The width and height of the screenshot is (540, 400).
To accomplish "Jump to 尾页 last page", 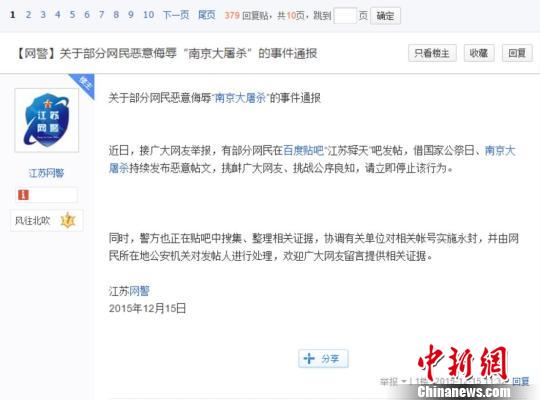I will (207, 15).
